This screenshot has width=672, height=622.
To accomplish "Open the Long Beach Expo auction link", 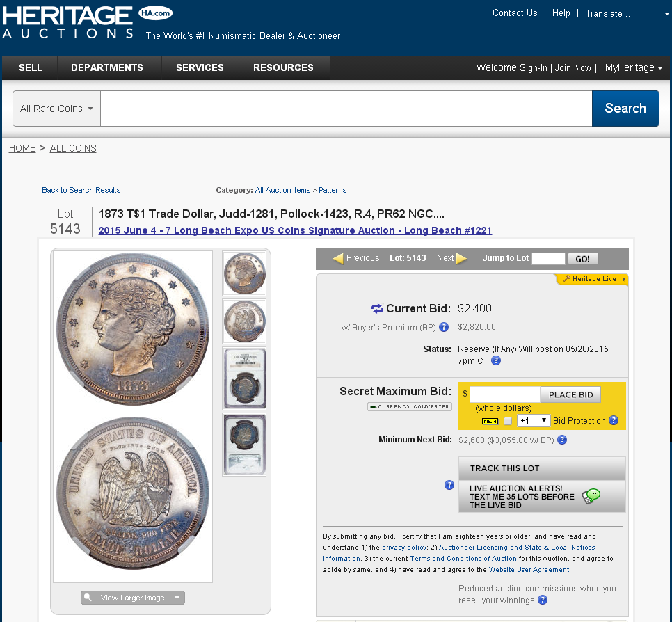I will click(x=295, y=230).
